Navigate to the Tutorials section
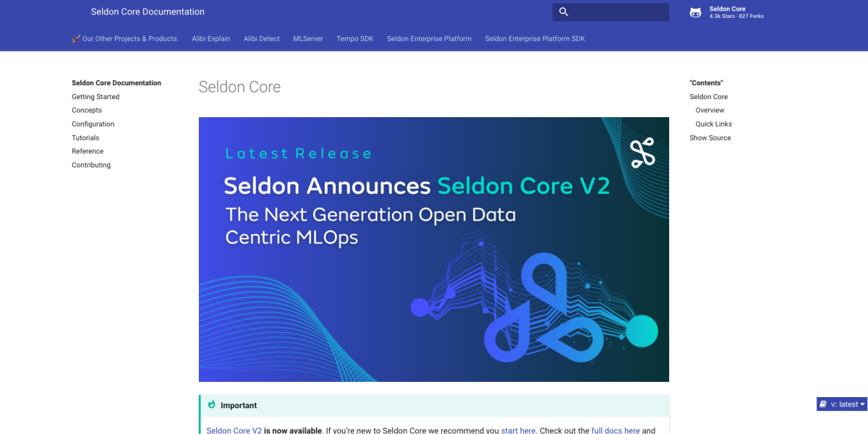Screen dimensions: 868x434 coord(85,137)
